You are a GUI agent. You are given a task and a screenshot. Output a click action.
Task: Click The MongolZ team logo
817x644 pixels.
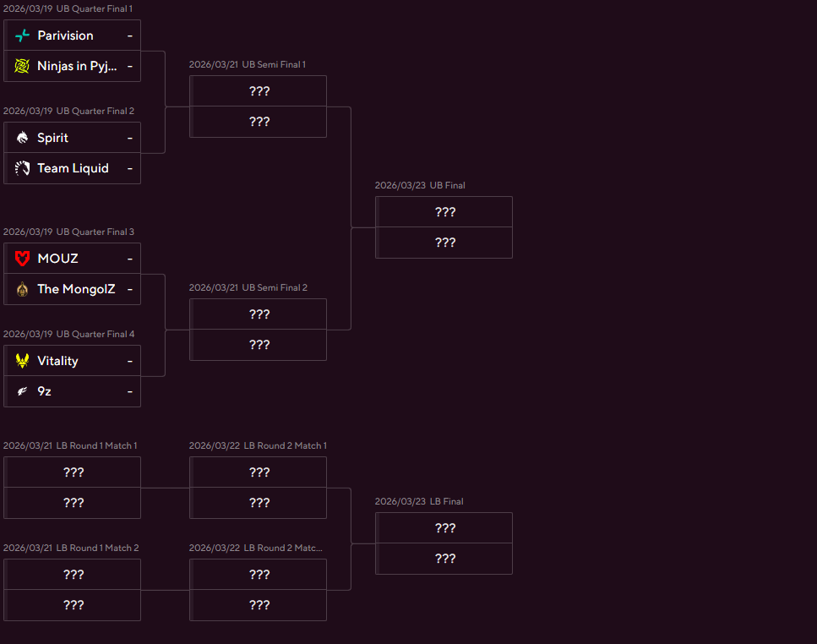pyautogui.click(x=22, y=289)
